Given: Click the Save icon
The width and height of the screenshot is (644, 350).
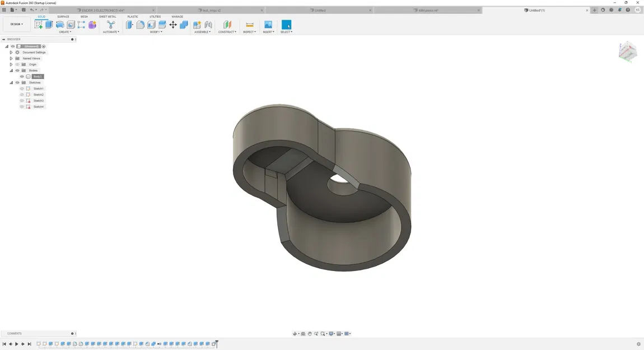Looking at the screenshot, I should (x=24, y=10).
